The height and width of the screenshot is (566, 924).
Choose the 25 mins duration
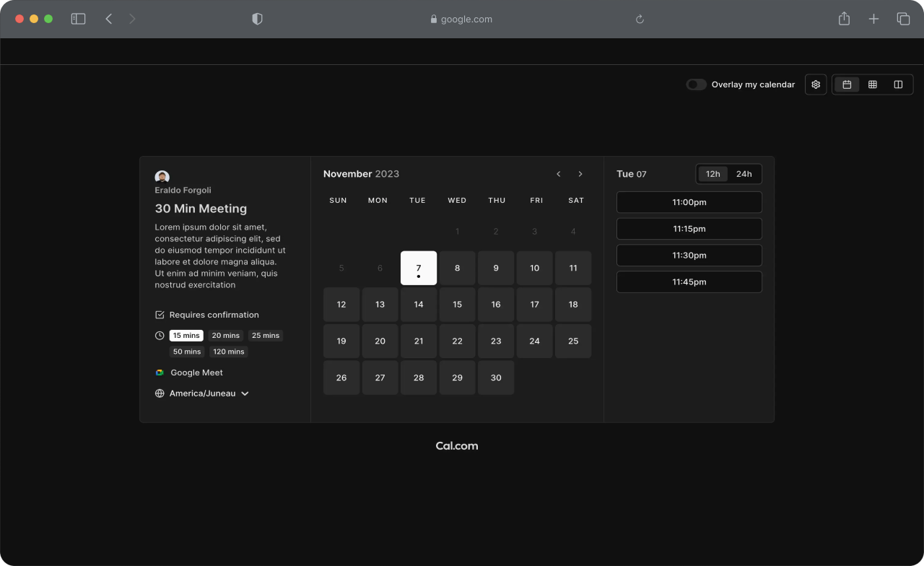266,336
